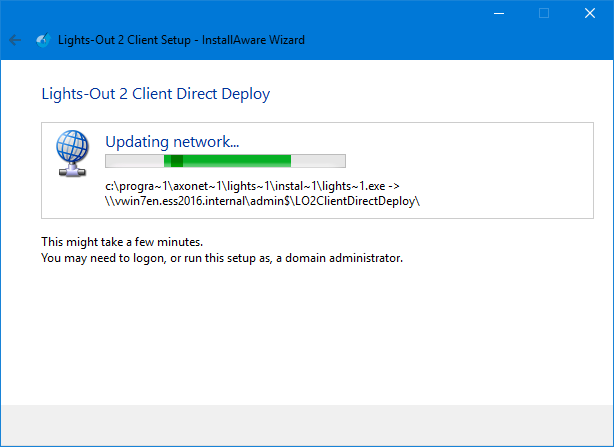Click the empty right end of progress bar
Image resolution: width=614 pixels, height=447 pixels.
[x=318, y=161]
